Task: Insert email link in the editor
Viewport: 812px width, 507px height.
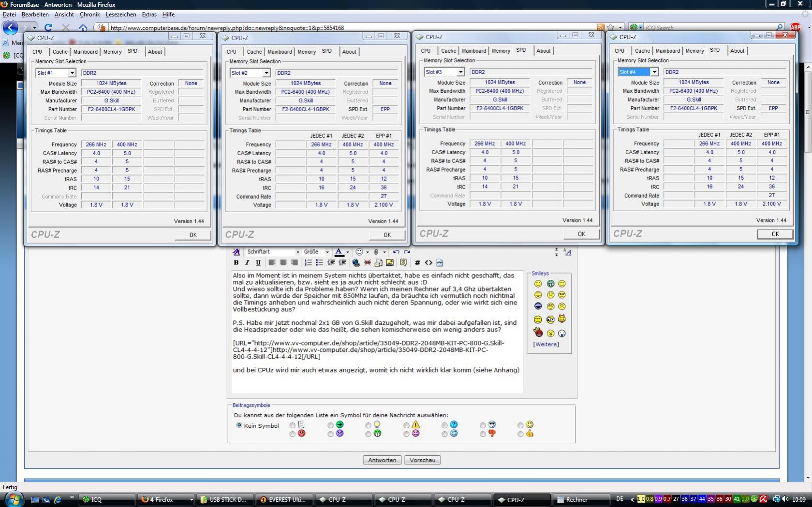Action: [x=379, y=263]
